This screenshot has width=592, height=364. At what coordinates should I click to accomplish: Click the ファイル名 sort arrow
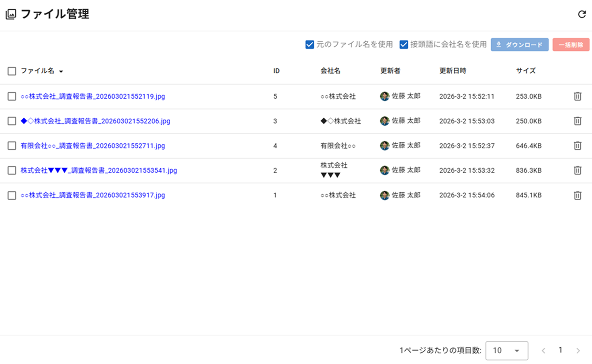61,72
